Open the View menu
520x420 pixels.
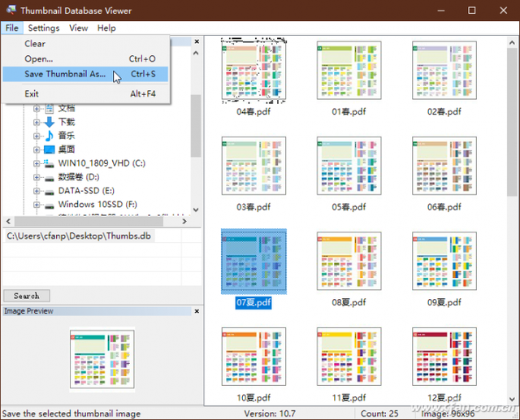(79, 28)
